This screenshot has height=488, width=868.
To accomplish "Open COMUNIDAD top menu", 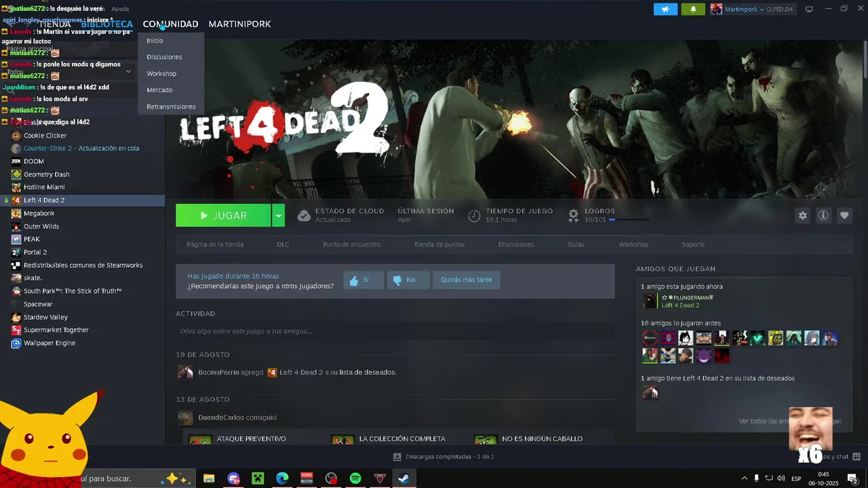I will pyautogui.click(x=170, y=24).
